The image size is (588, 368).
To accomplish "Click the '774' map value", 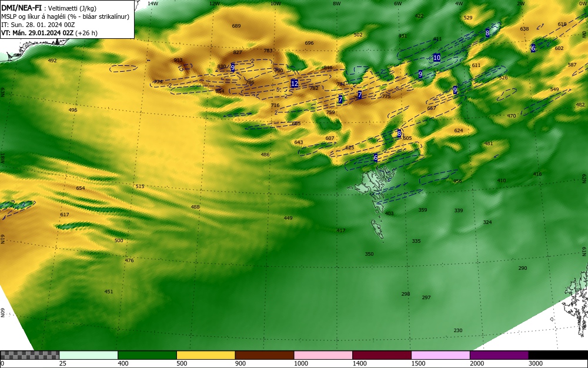I will (158, 82).
